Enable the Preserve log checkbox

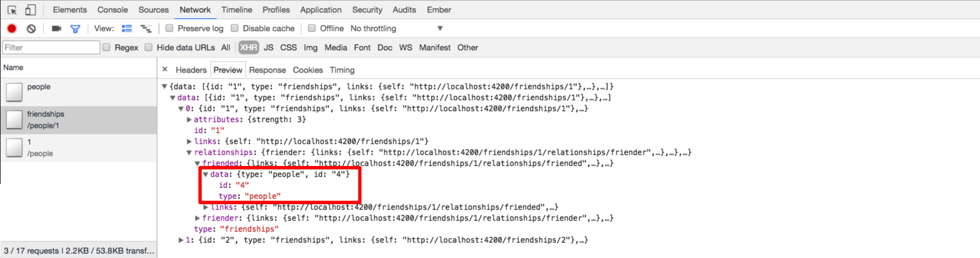pyautogui.click(x=170, y=28)
